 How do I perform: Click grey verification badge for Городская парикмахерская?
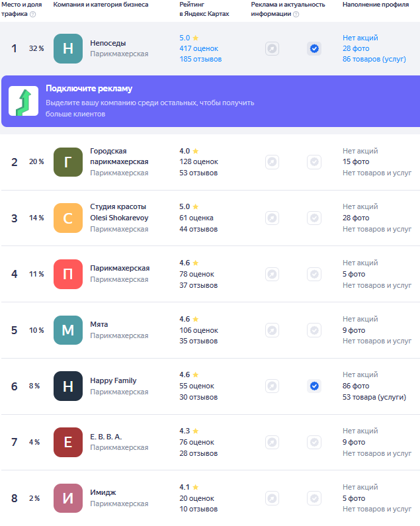click(x=314, y=162)
